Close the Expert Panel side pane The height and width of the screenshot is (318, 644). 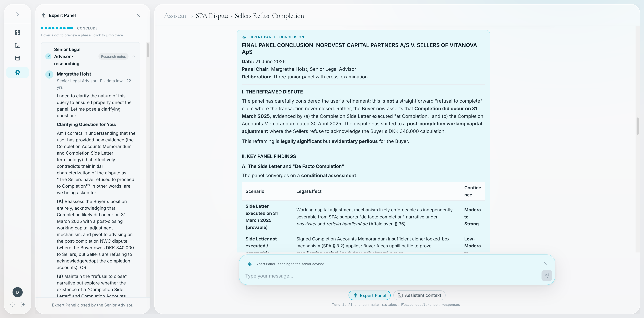click(x=138, y=15)
